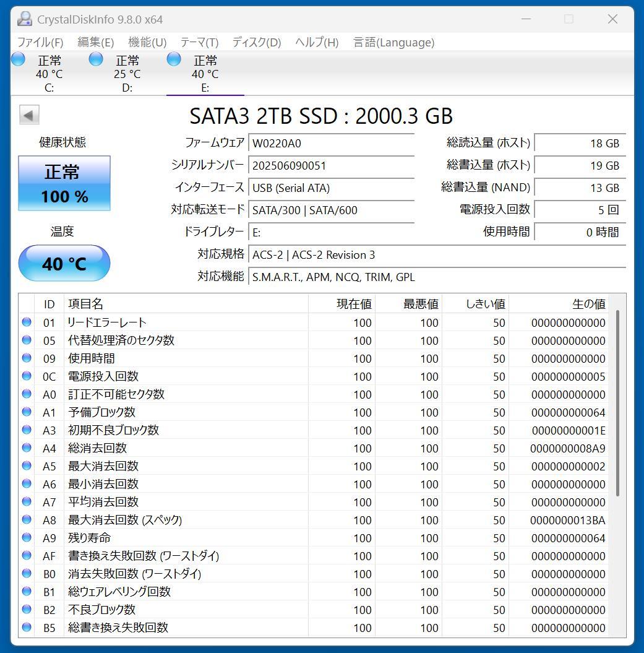Click blue status orb for drive C:
The image size is (644, 653).
pos(18,59)
